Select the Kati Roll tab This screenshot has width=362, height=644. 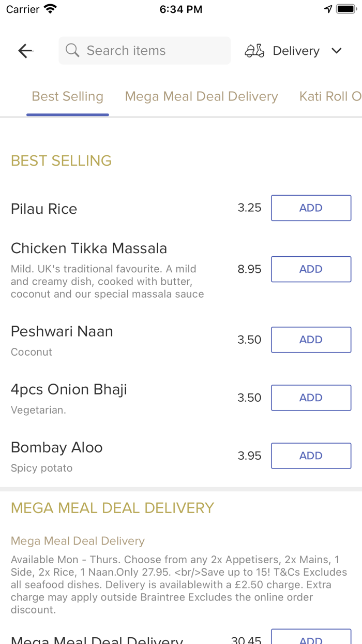tap(329, 97)
